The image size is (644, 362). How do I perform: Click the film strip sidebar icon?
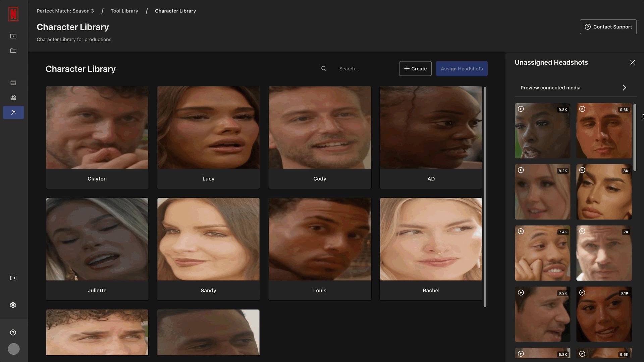click(13, 83)
